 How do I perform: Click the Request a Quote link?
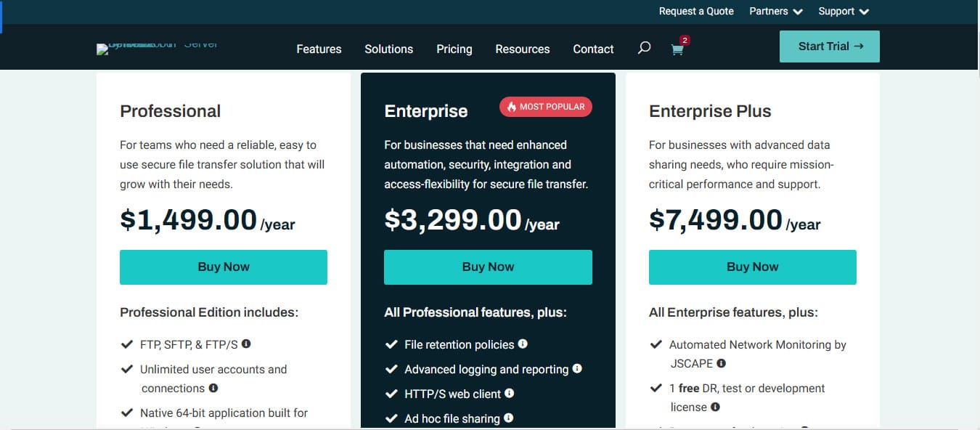pos(696,11)
